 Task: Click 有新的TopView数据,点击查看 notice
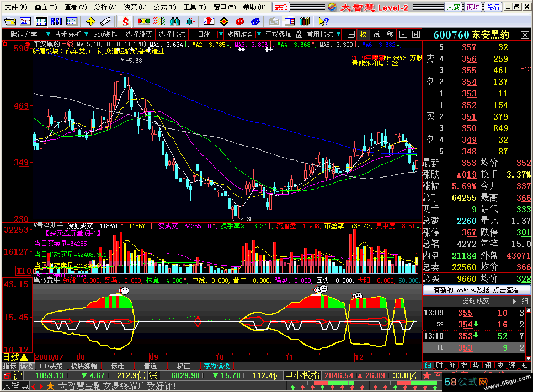pyautogui.click(x=476, y=290)
